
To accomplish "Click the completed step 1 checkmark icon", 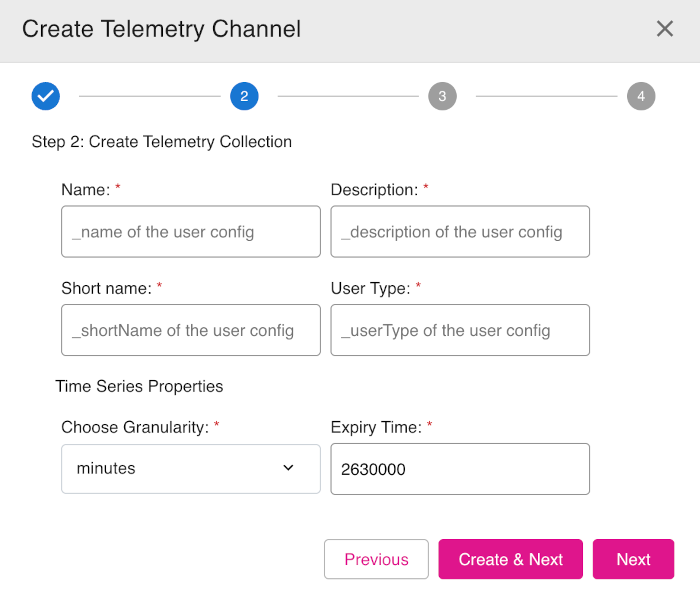I will (x=46, y=96).
